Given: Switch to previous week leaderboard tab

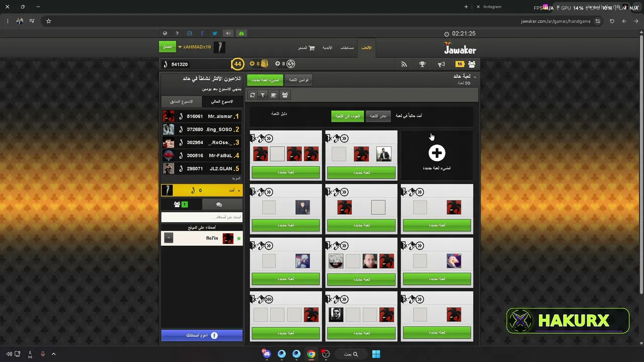Looking at the screenshot, I should click(182, 102).
